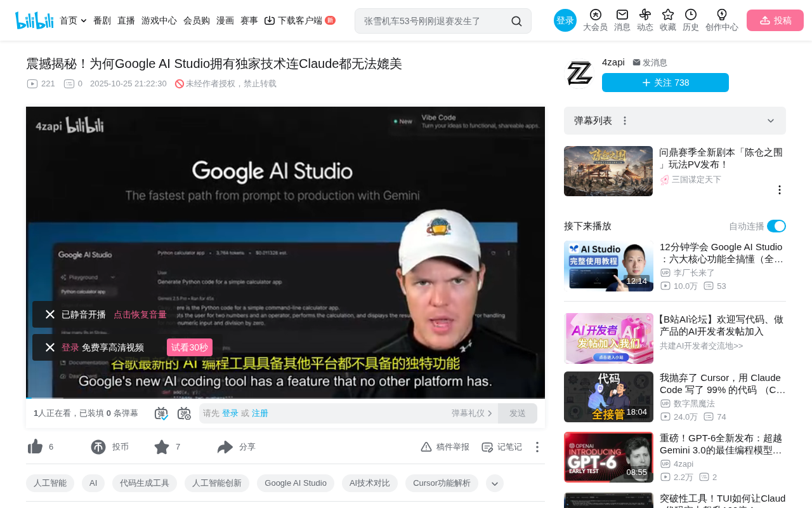Select the Cursor功能解析 tag
The height and width of the screenshot is (508, 812).
tap(442, 483)
